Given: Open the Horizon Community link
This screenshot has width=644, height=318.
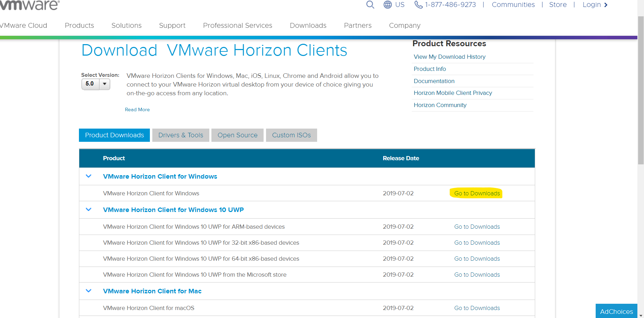Looking at the screenshot, I should tap(440, 105).
